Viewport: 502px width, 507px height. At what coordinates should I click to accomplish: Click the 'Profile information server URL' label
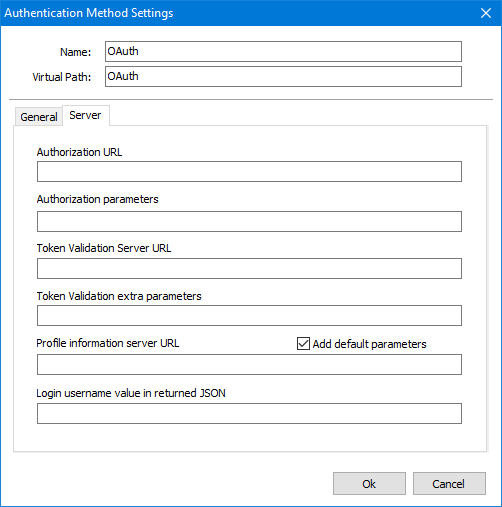[108, 343]
